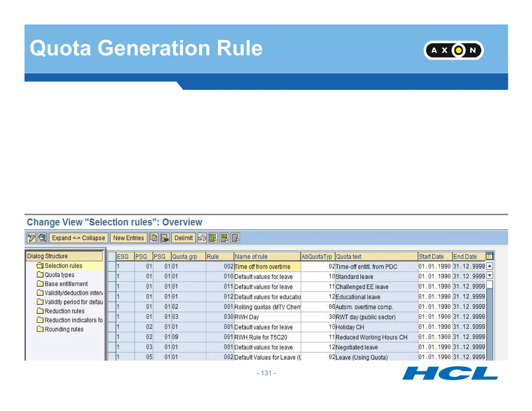Click the select-all rows corner cell
The image size is (532, 411).
[112, 256]
